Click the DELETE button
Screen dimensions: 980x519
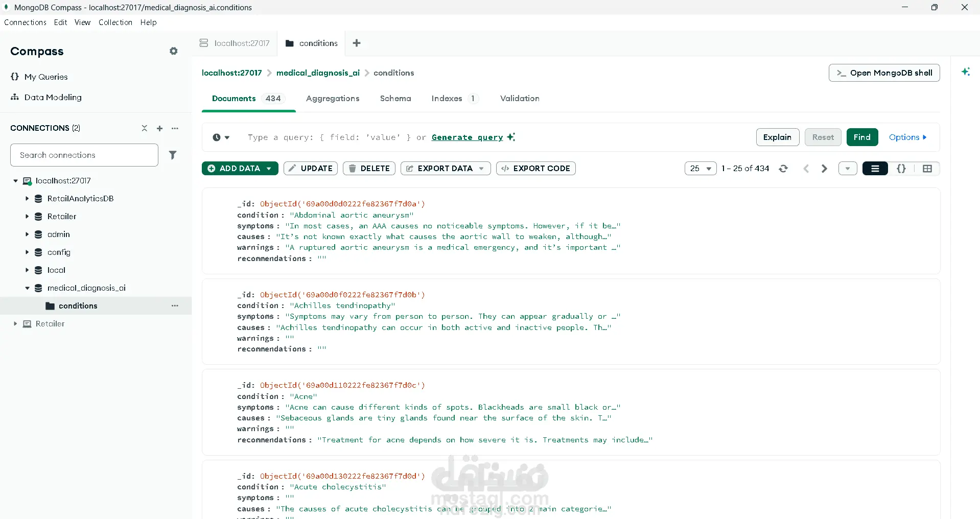[369, 169]
